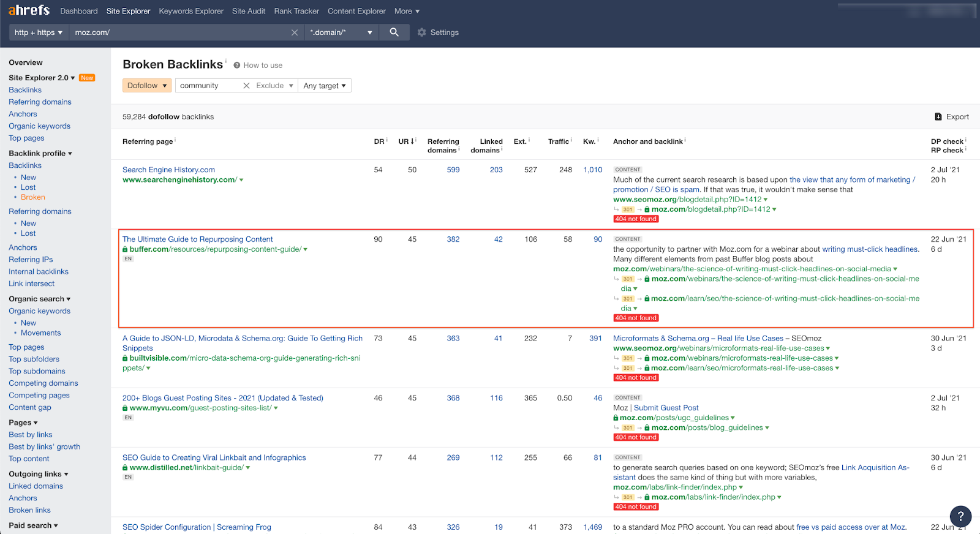Open SEO Guide to Creating Viral Linkbait

point(214,457)
